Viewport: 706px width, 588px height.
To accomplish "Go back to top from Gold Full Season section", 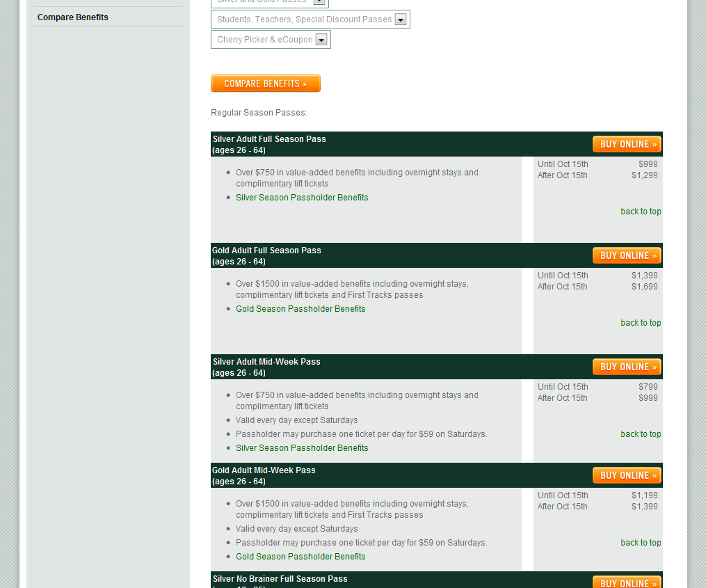I will click(x=641, y=323).
